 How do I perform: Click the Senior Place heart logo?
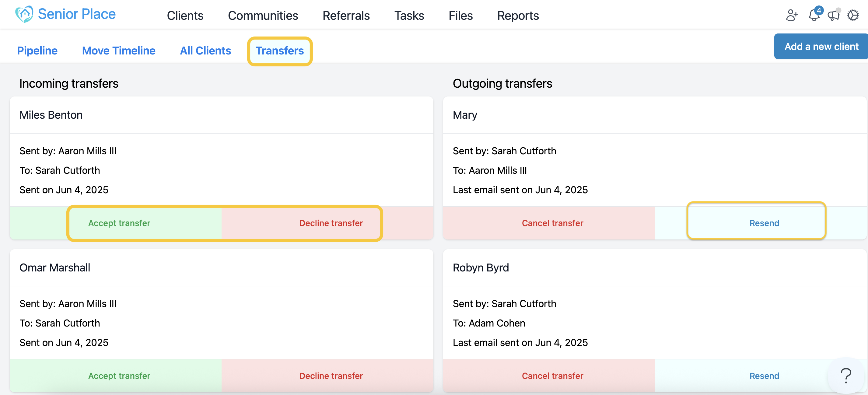pyautogui.click(x=24, y=14)
